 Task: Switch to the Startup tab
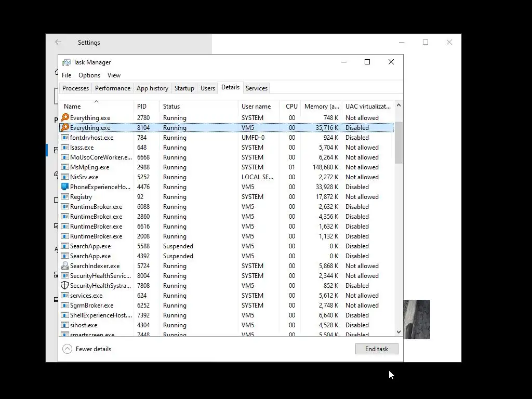click(x=184, y=88)
